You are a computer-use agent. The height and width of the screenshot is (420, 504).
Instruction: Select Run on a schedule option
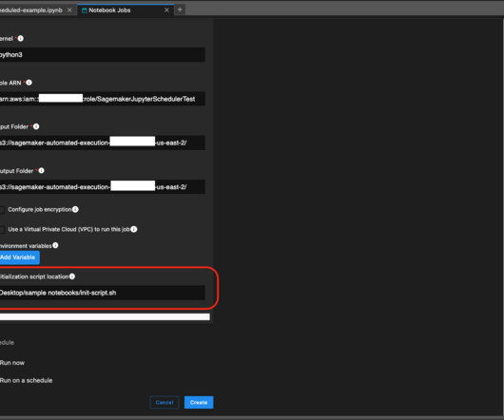(26, 380)
